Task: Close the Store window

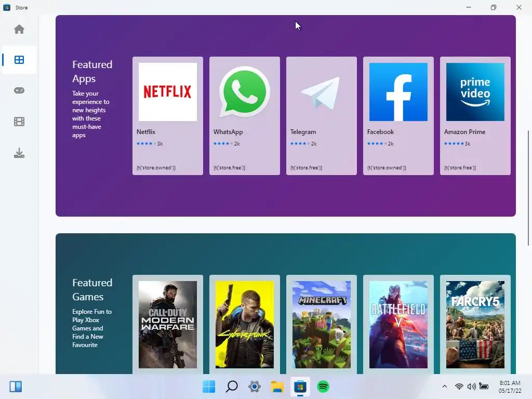Action: point(519,7)
